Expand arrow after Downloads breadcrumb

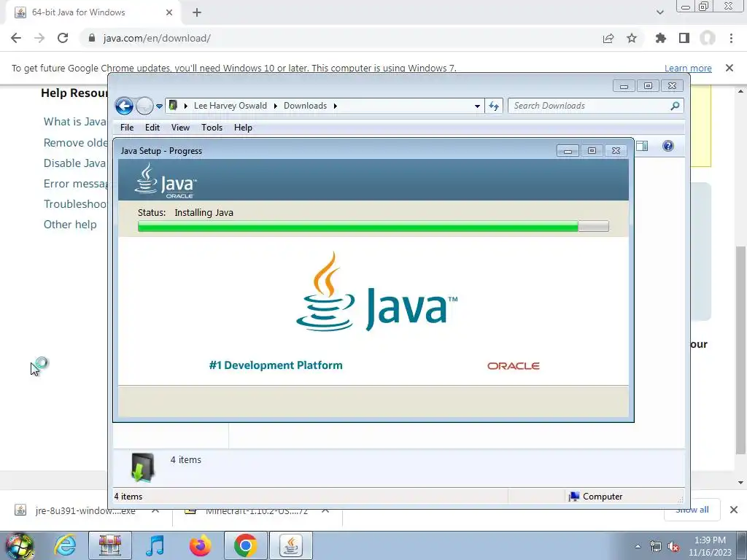click(x=336, y=106)
